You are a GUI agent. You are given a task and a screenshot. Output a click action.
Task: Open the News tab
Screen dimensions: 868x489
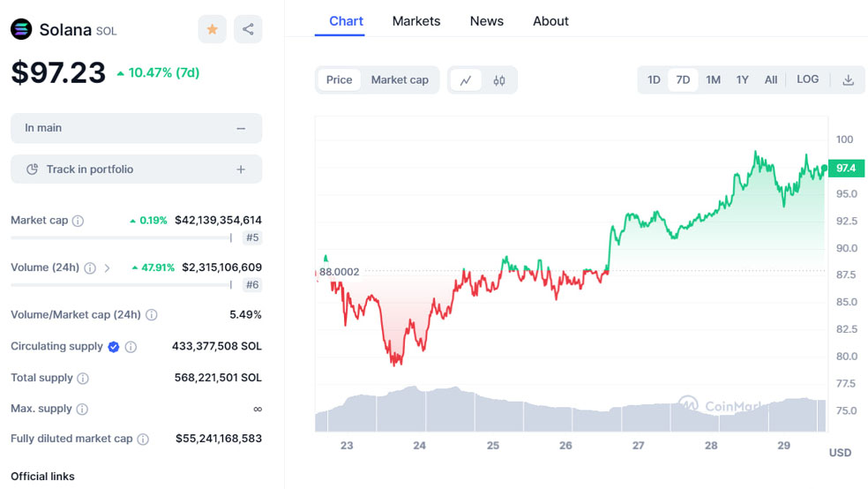point(487,21)
